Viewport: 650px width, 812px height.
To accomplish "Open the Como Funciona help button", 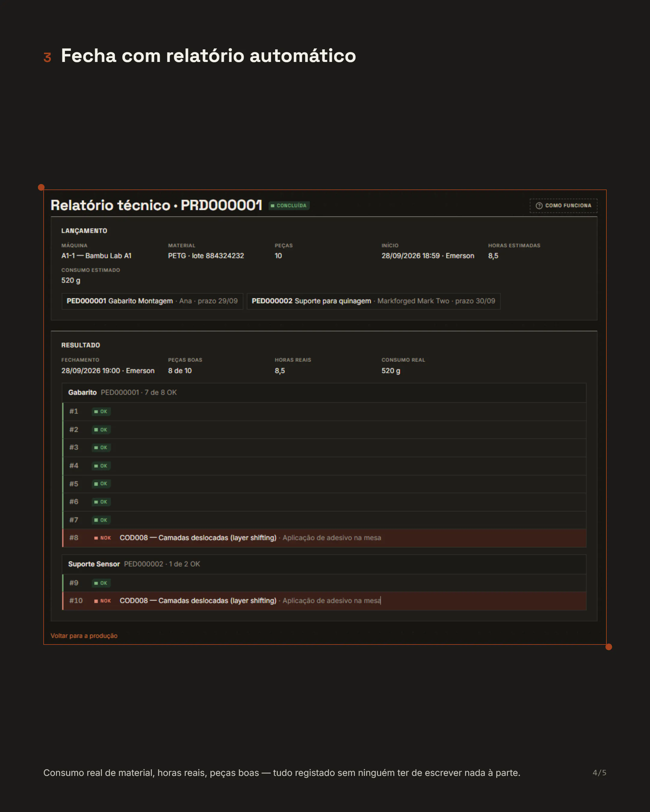I will pyautogui.click(x=563, y=206).
